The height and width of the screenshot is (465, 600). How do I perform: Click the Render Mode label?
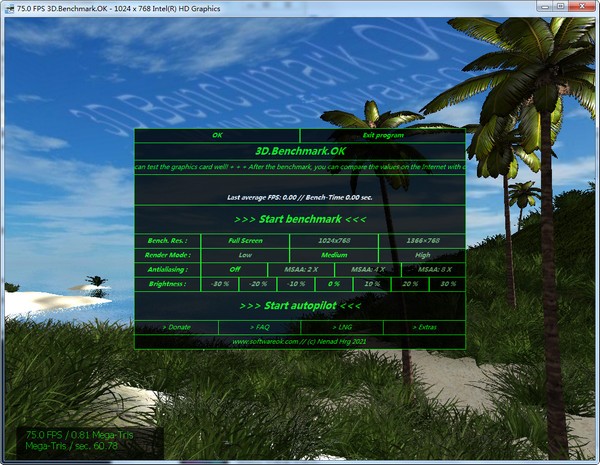pos(167,255)
